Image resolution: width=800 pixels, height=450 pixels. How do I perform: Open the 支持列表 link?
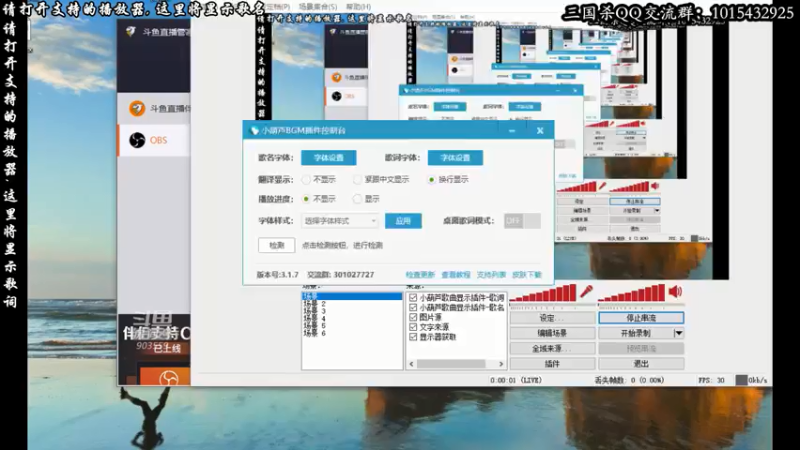tap(491, 274)
